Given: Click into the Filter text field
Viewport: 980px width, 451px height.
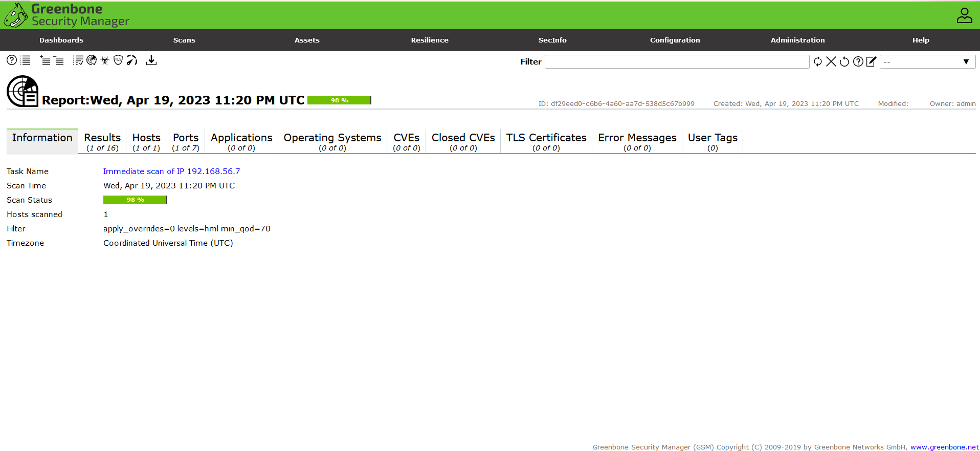Looking at the screenshot, I should click(x=677, y=61).
